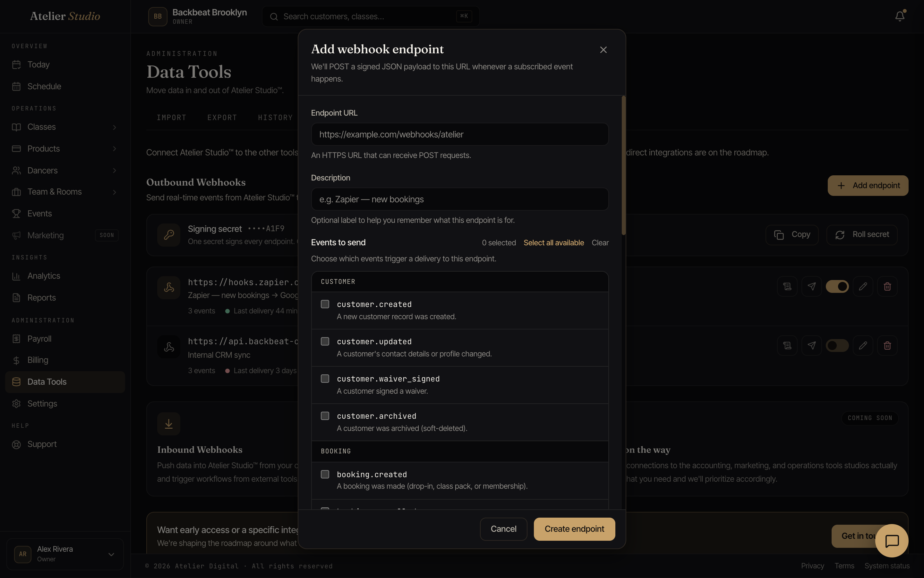Switch to the Import tab
This screenshot has width=924, height=578.
coord(171,118)
